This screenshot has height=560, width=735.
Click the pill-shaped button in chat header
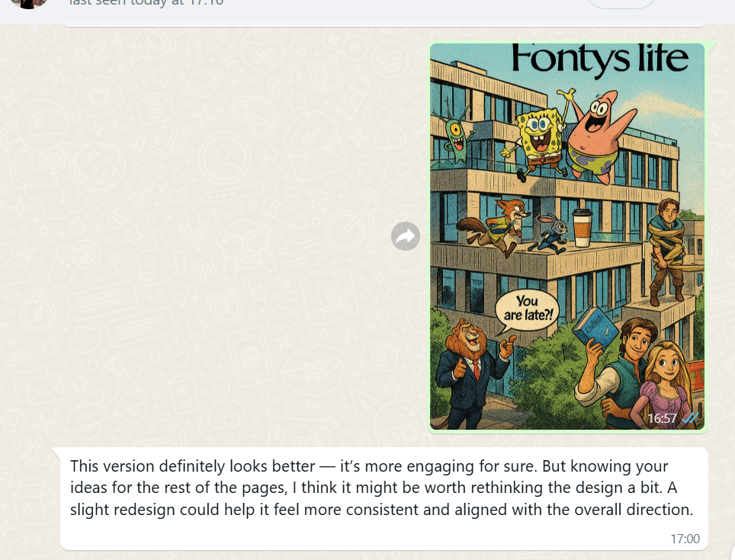coord(621,3)
